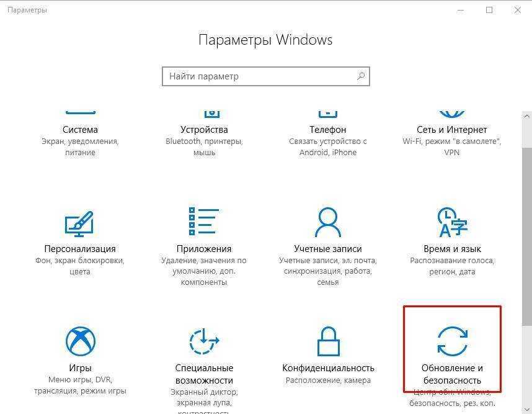Click the Игры category title text
The height and width of the screenshot is (414, 532).
click(80, 368)
